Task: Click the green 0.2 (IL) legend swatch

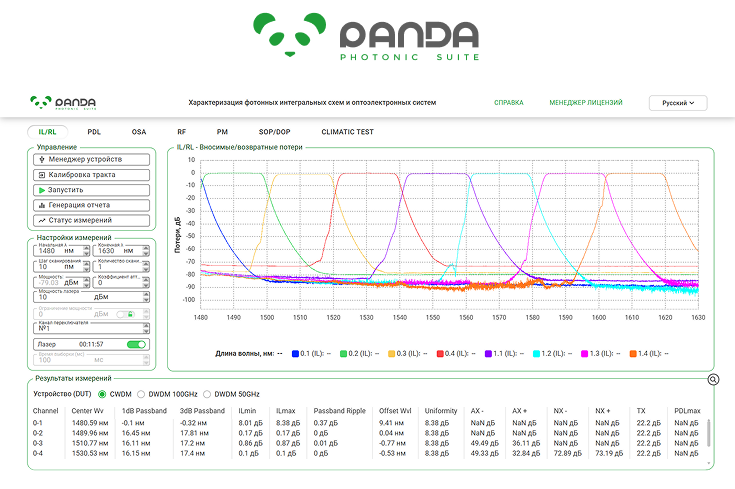Action: (x=343, y=354)
